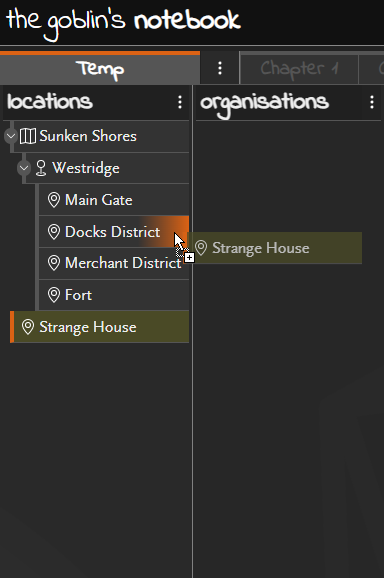Click the pin icon next to Docks District

coord(54,232)
